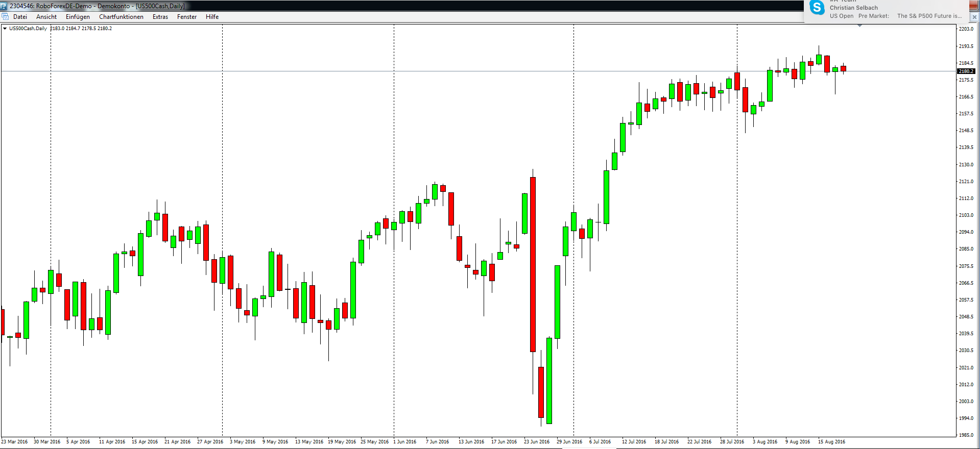Open the Fenster menu
This screenshot has width=980, height=449.
click(x=187, y=17)
